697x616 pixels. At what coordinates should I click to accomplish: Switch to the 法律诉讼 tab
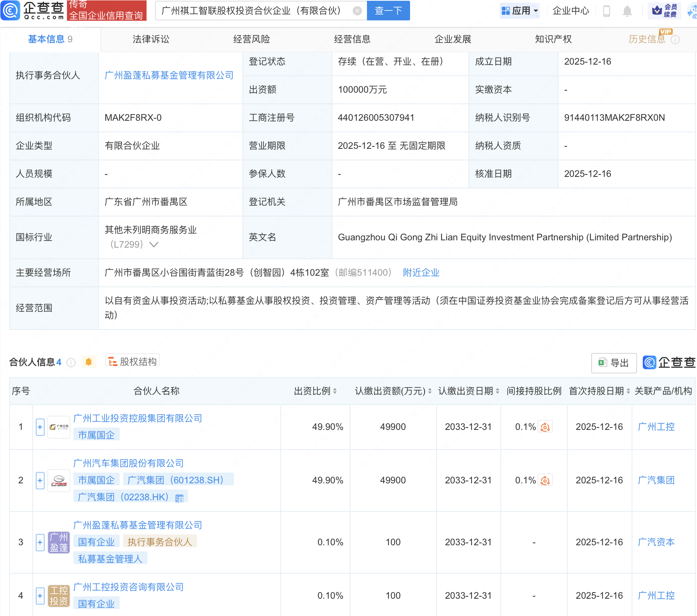150,39
